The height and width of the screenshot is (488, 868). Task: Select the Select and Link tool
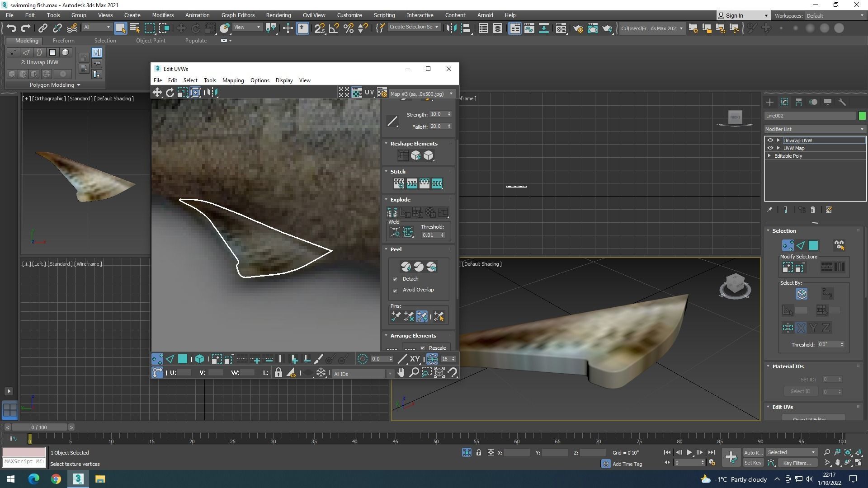(x=42, y=28)
